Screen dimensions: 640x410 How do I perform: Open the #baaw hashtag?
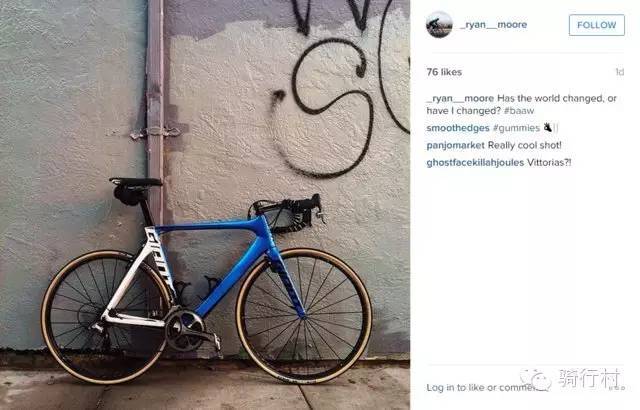[x=519, y=111]
